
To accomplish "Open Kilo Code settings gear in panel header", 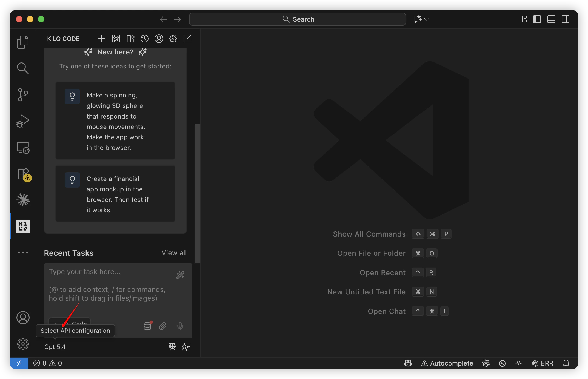I will (x=173, y=39).
